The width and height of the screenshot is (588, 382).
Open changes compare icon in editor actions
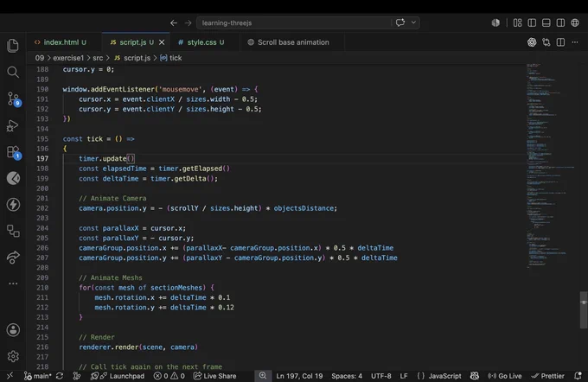point(546,42)
